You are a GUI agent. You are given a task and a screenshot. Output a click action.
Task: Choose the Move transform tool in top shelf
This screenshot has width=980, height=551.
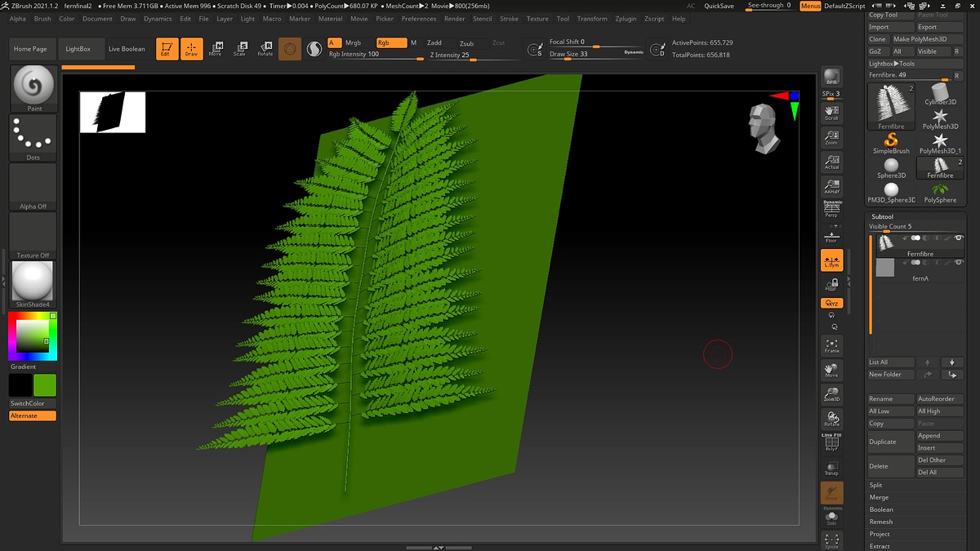click(x=216, y=49)
